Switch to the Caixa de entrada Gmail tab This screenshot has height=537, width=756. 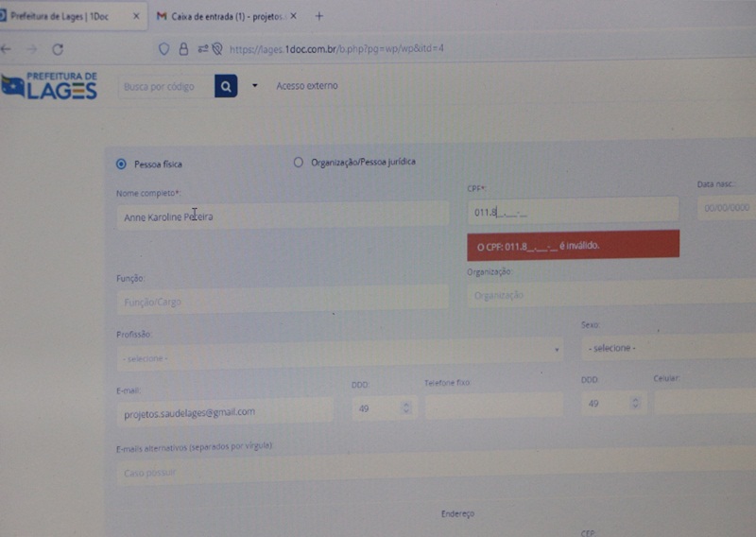225,16
